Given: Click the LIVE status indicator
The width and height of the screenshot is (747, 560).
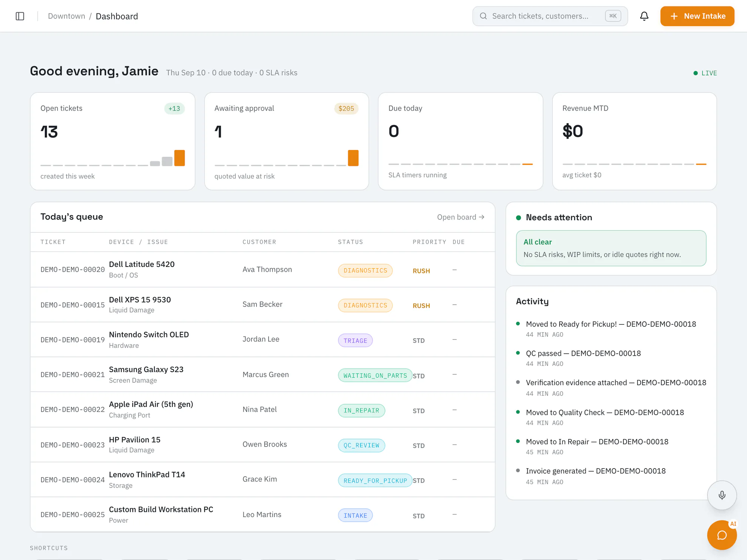Looking at the screenshot, I should 705,73.
